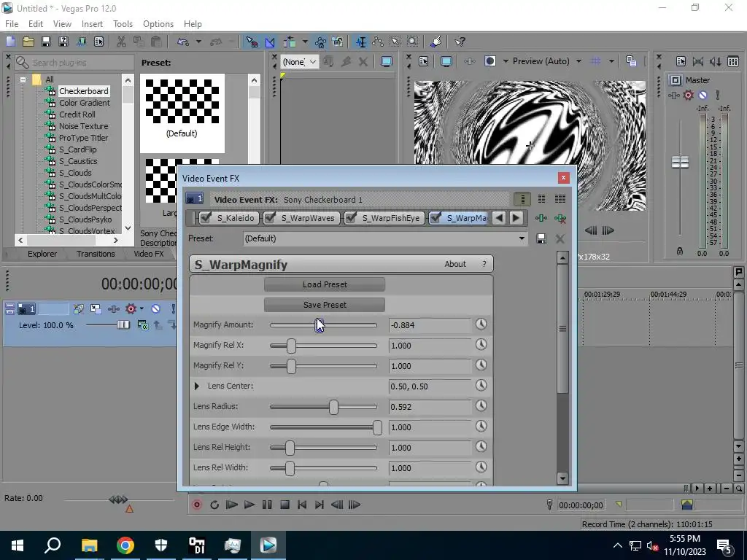Open the track FX gear dropdown arrow
The width and height of the screenshot is (747, 560).
click(142, 309)
